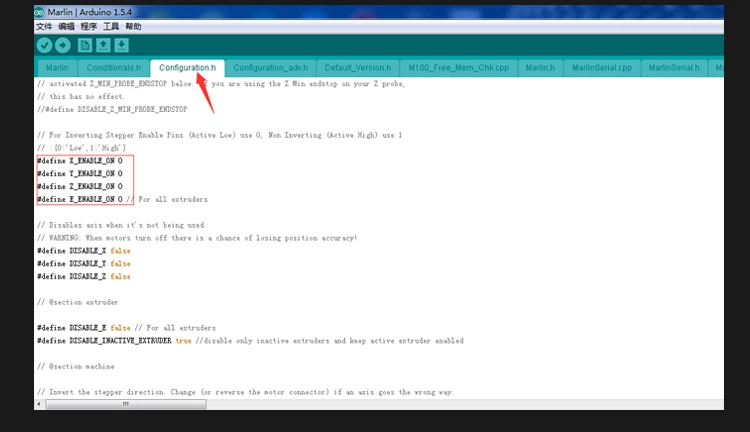Open the 工具 (Tools) menu

pos(111,27)
